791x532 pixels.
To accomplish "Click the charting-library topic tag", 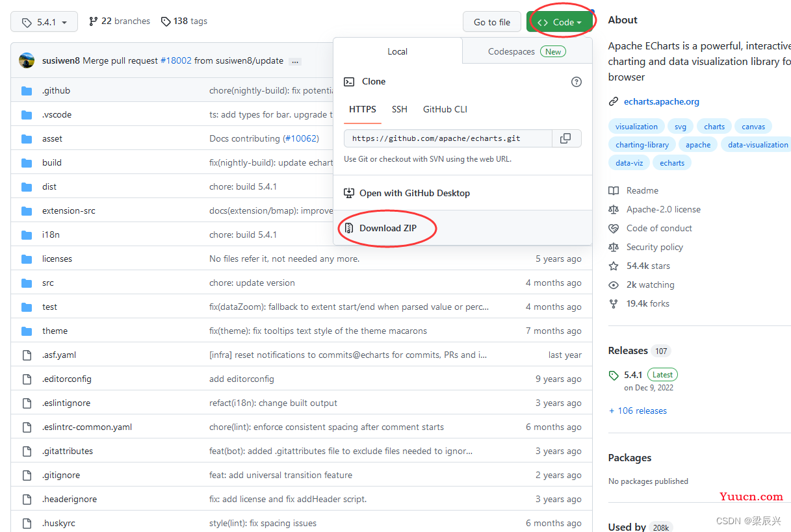I will point(642,145).
